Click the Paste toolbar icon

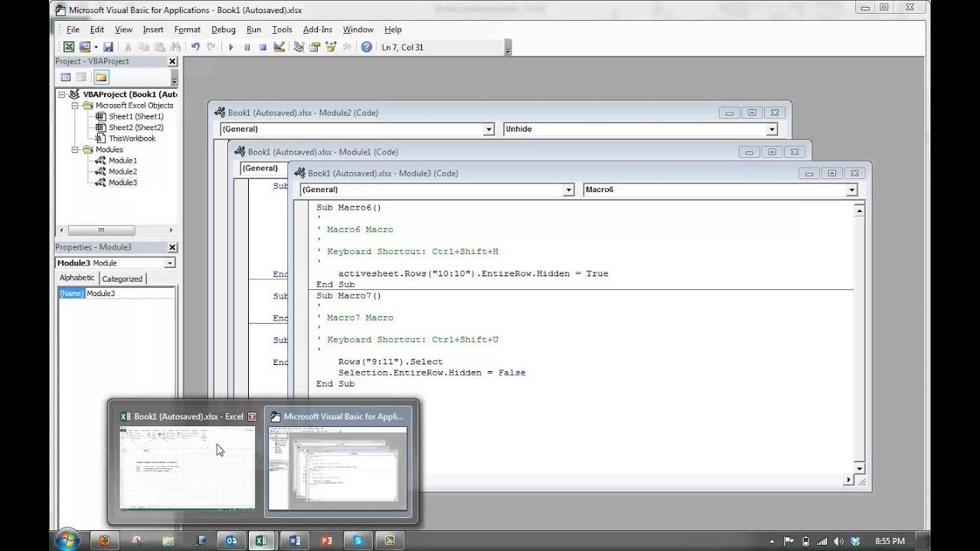click(158, 47)
